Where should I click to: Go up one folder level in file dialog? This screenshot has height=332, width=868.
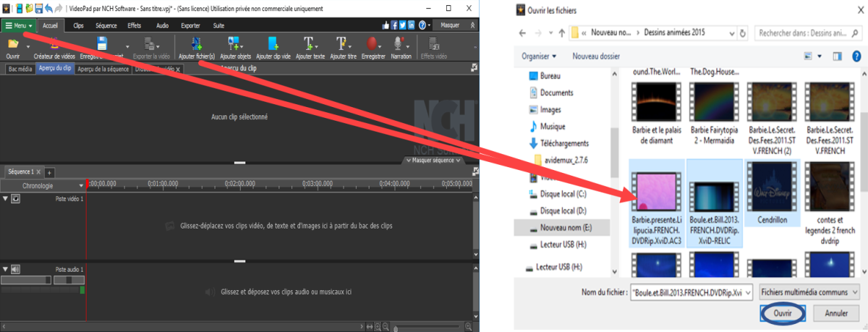tap(561, 33)
